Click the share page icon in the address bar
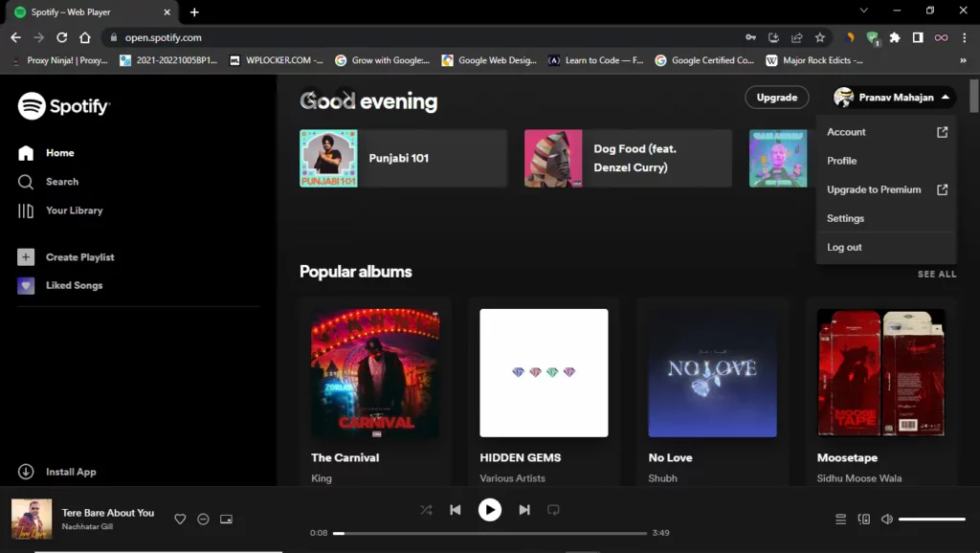Image resolution: width=980 pixels, height=553 pixels. (797, 37)
